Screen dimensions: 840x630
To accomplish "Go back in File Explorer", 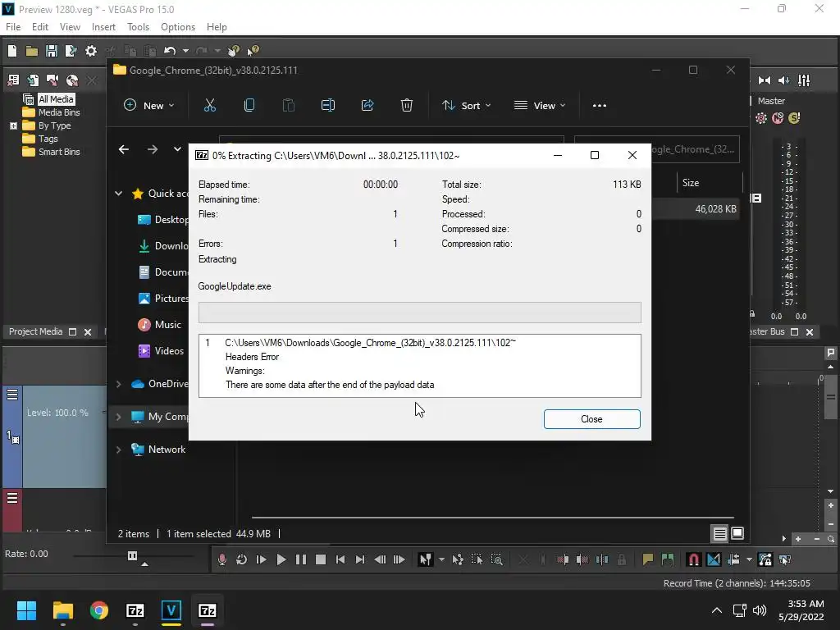I will (x=124, y=149).
